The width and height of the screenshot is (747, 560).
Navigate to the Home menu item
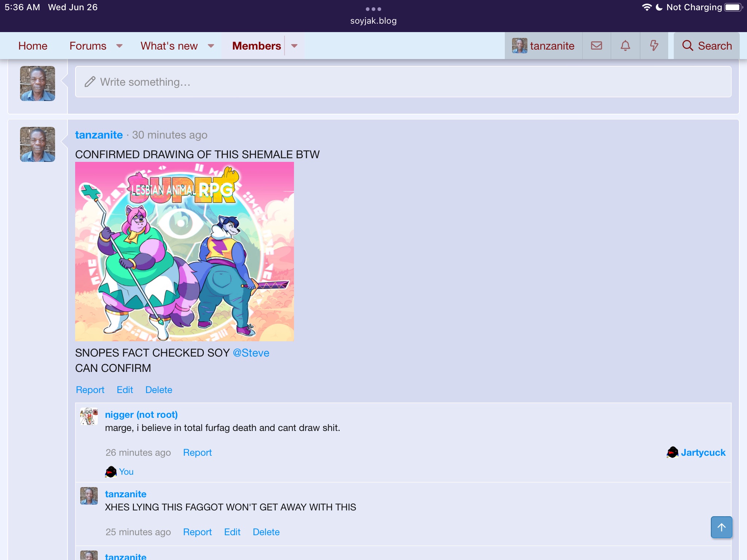coord(33,46)
